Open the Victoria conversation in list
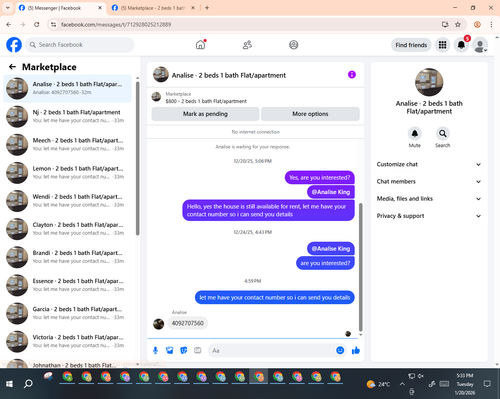The width and height of the screenshot is (500, 399). pos(67,341)
